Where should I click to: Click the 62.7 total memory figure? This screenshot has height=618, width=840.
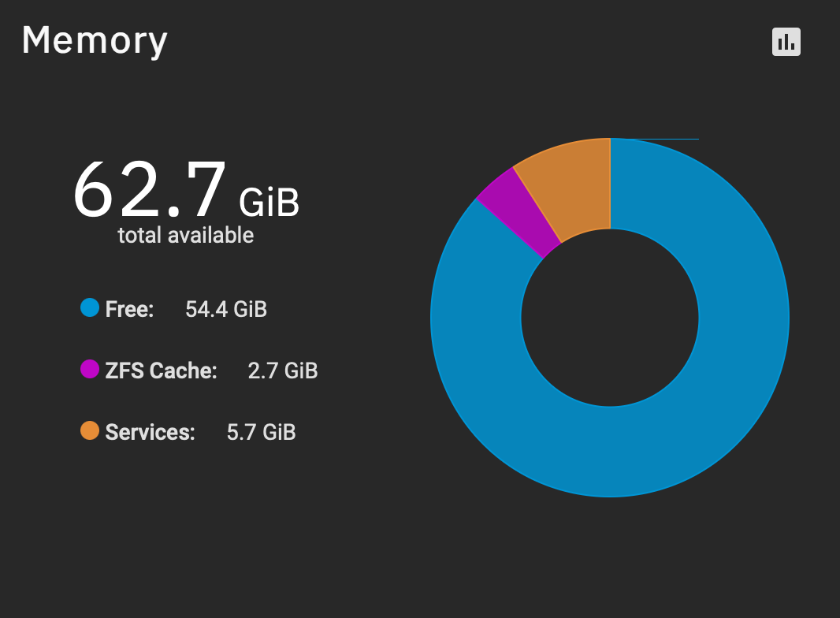(150, 190)
